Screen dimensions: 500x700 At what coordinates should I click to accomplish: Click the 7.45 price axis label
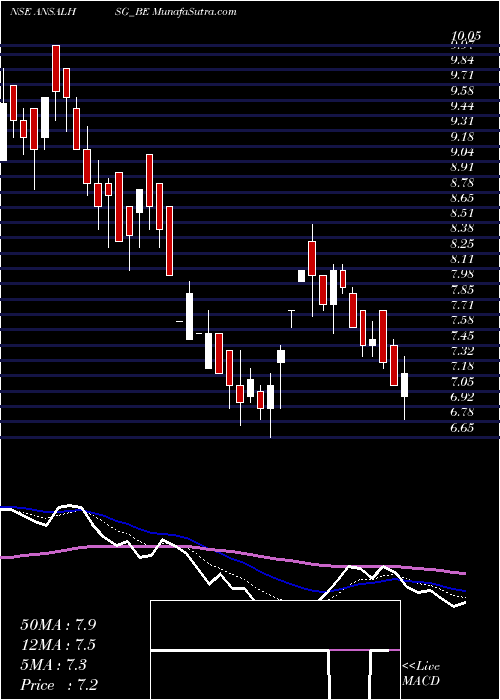(462, 336)
